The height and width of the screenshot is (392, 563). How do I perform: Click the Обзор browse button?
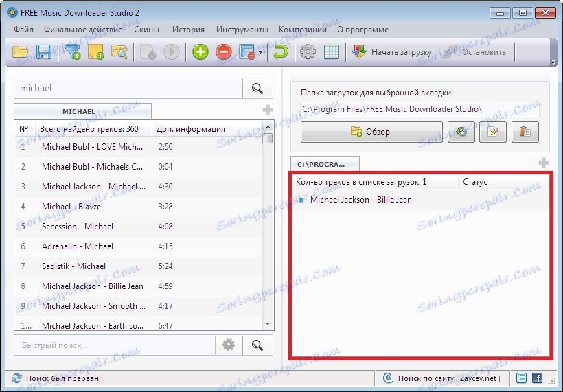point(371,132)
